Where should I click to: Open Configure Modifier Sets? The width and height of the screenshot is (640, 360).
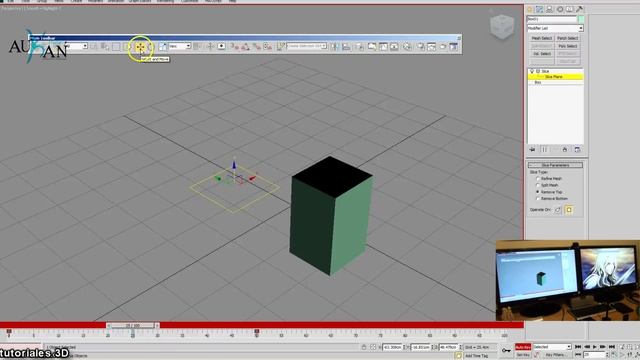[577, 149]
